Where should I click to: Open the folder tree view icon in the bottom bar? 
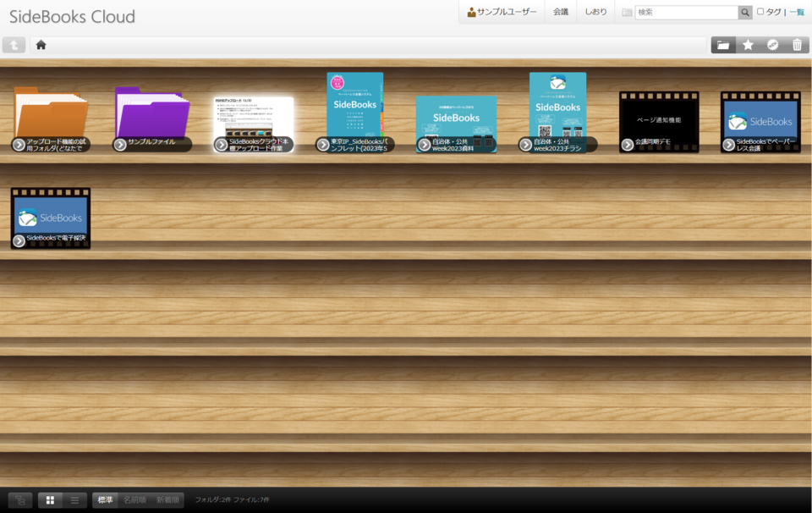tap(20, 500)
